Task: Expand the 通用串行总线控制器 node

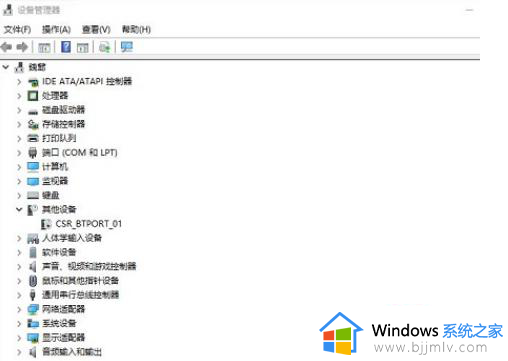Action: tap(19, 295)
